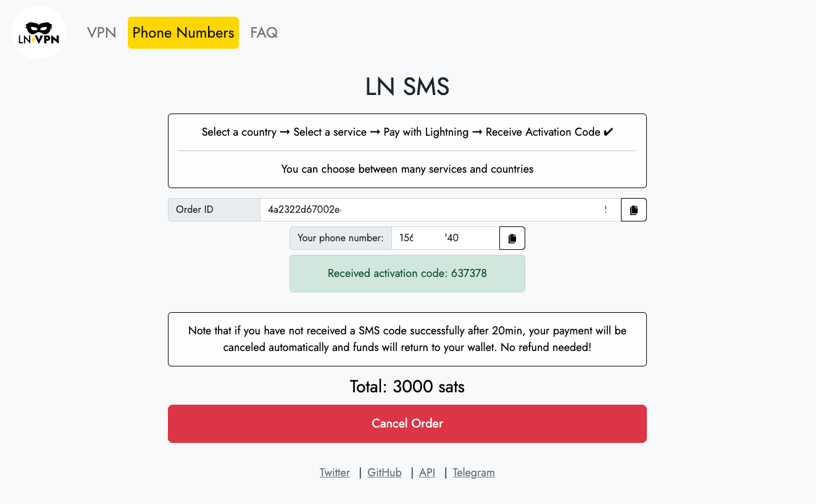The width and height of the screenshot is (816, 504).
Task: Click the 'Your phone number:' label
Action: pyautogui.click(x=340, y=238)
